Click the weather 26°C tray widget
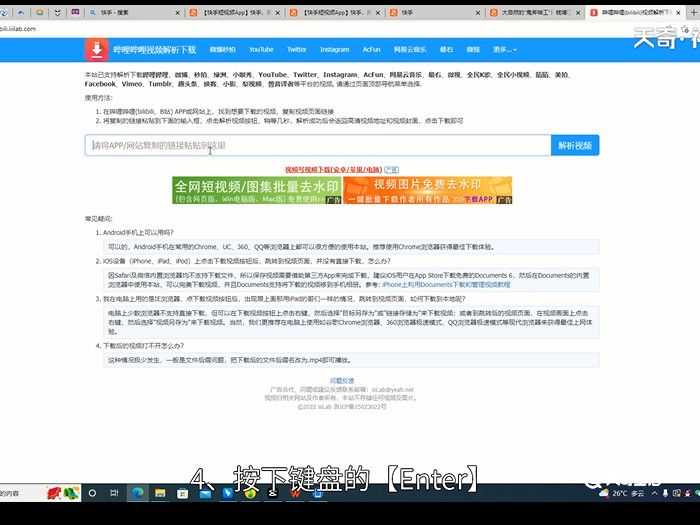Image resolution: width=700 pixels, height=525 pixels. pyautogui.click(x=622, y=493)
